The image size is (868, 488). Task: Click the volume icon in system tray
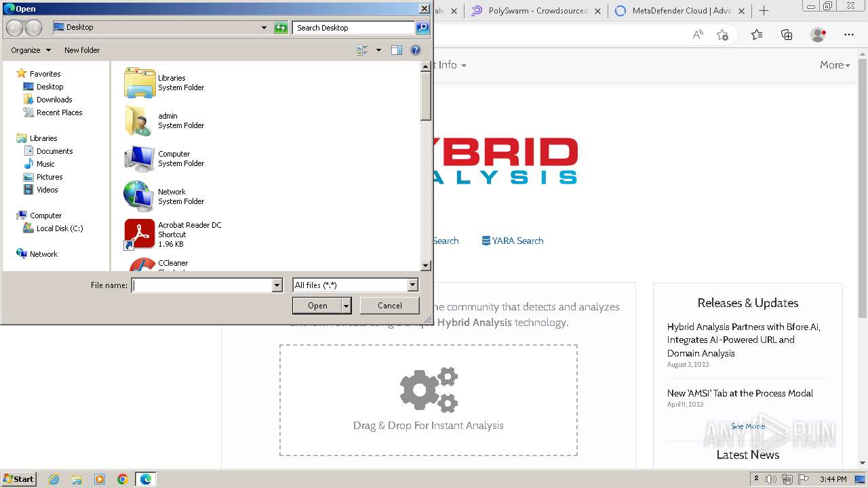(770, 479)
